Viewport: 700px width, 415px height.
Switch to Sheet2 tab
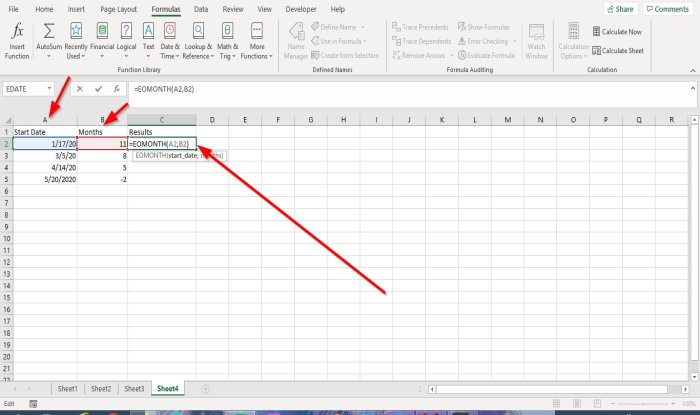pos(101,389)
